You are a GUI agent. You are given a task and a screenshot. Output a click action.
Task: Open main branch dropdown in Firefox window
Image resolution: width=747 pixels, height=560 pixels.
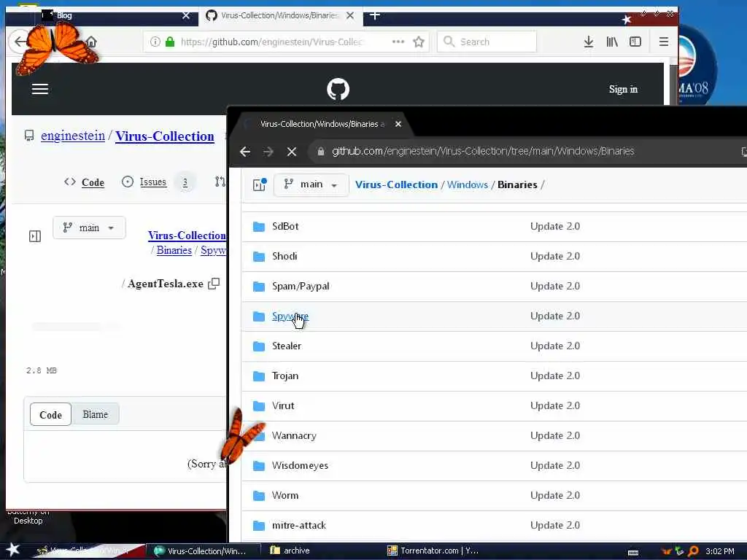pos(89,227)
